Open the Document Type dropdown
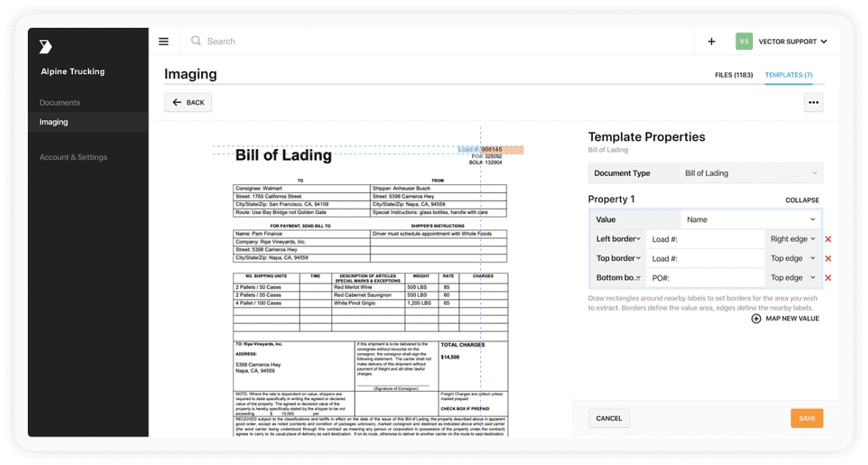This screenshot has height=465, width=868. (x=751, y=173)
